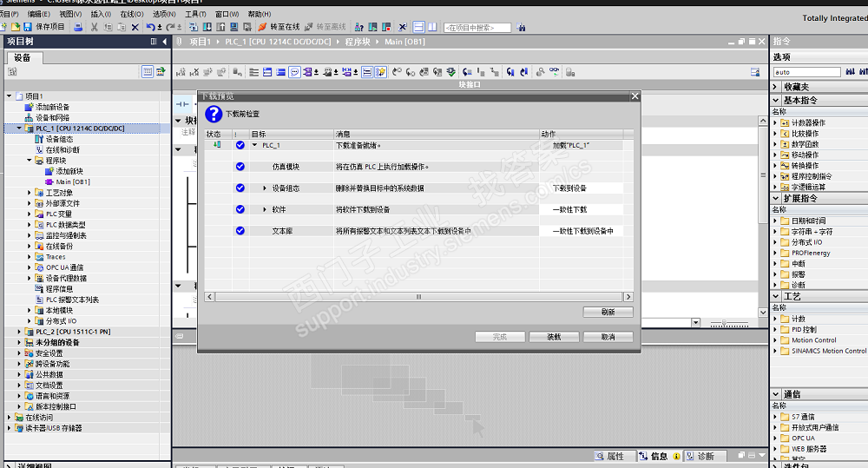Open the 一致性下载到设备中 action dropdown

[582, 231]
